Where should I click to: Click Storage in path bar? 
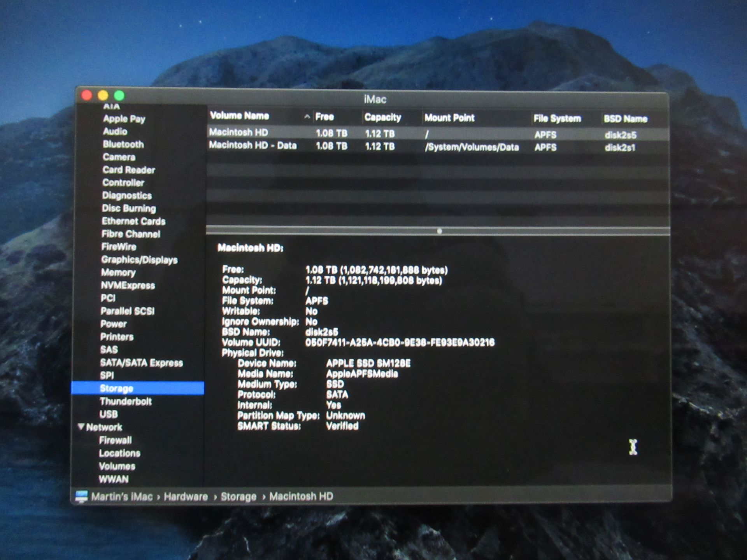(x=238, y=497)
